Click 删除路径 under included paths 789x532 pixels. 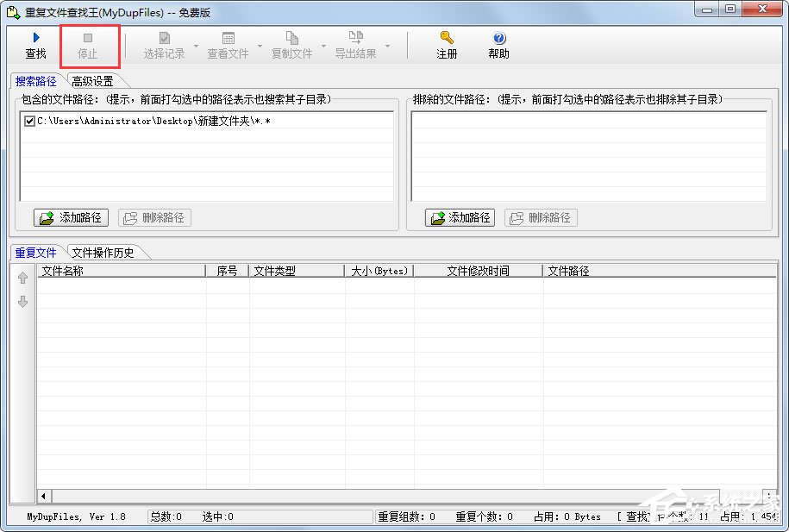(154, 217)
